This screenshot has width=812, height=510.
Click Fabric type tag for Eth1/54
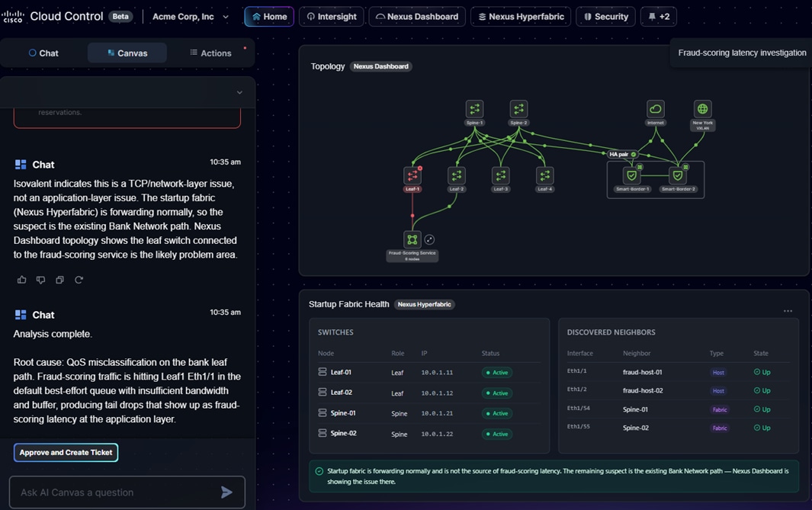click(x=720, y=409)
